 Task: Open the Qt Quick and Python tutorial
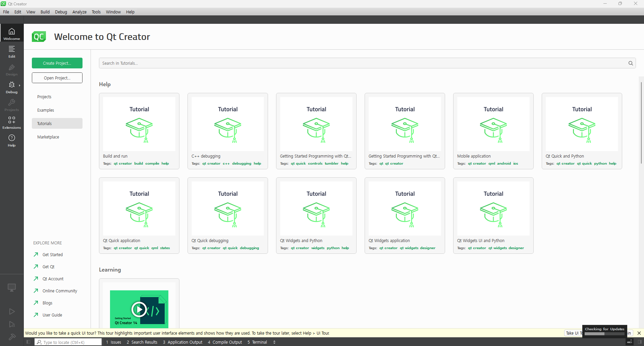pyautogui.click(x=582, y=131)
